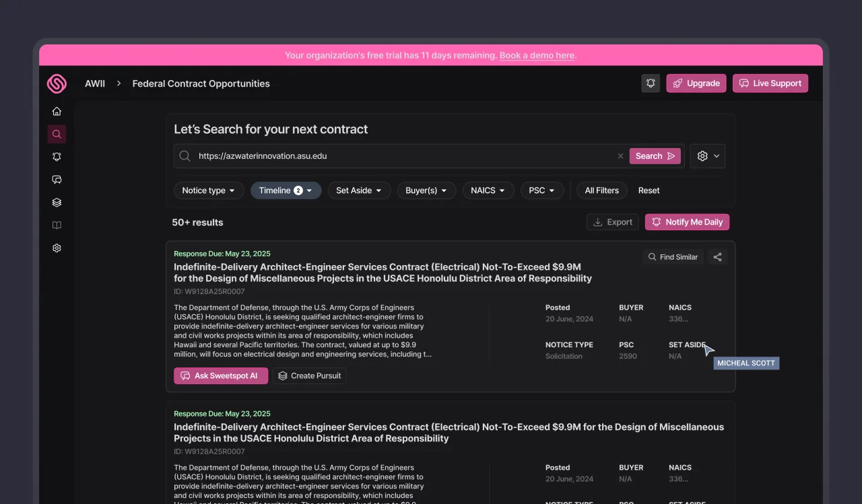Image resolution: width=862 pixels, height=504 pixels.
Task: Click first result's Solicitation notice type
Action: click(x=564, y=356)
